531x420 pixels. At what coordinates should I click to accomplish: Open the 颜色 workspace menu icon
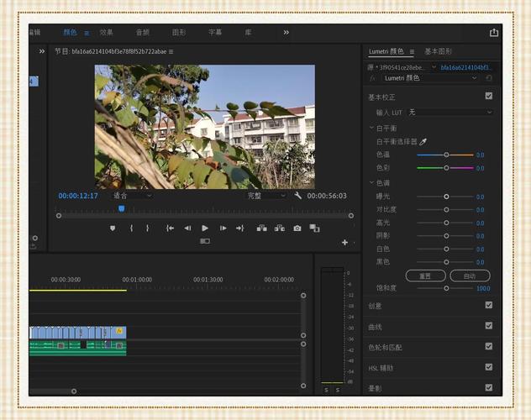(x=87, y=33)
